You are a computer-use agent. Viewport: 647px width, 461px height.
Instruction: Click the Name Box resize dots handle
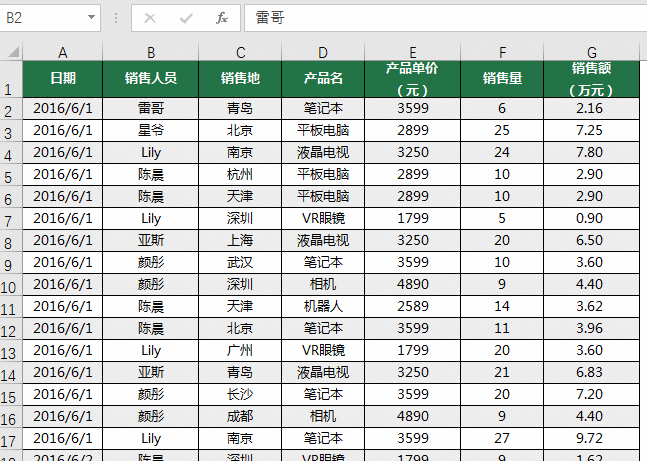point(116,18)
